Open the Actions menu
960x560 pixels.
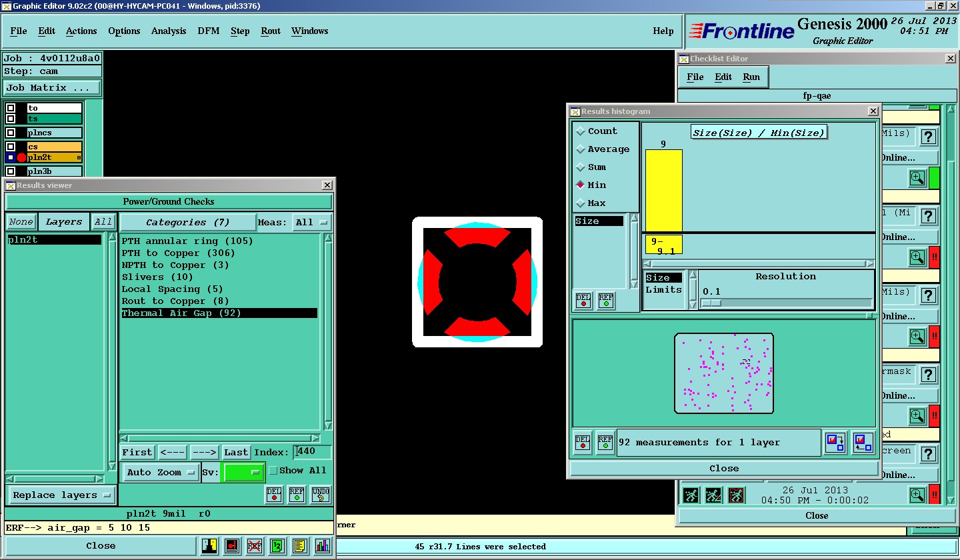pyautogui.click(x=81, y=31)
